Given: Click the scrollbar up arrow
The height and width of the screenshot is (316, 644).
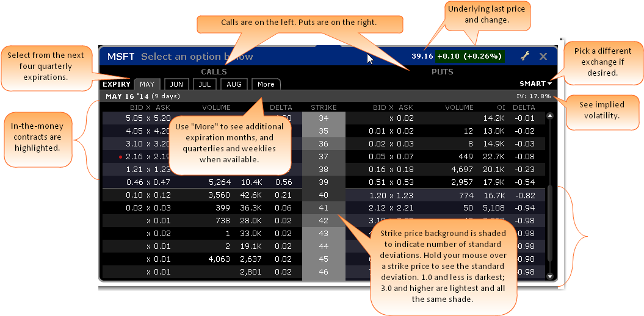Looking at the screenshot, I should coord(549,116).
